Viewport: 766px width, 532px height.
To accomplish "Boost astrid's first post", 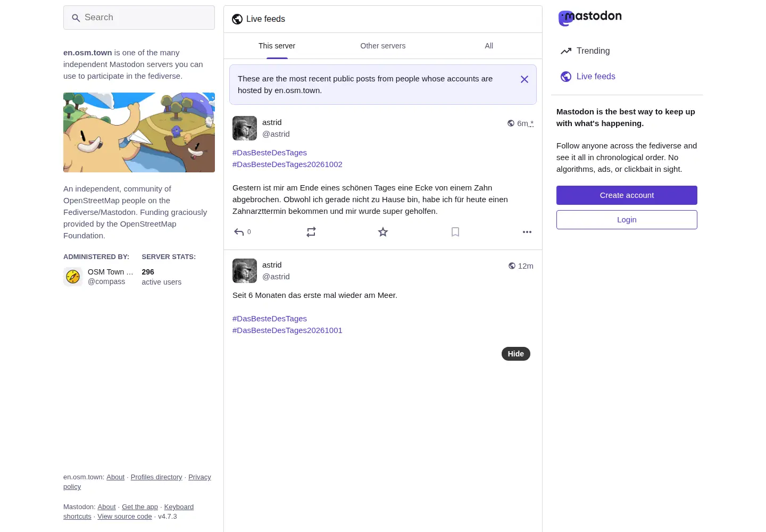I will point(311,232).
